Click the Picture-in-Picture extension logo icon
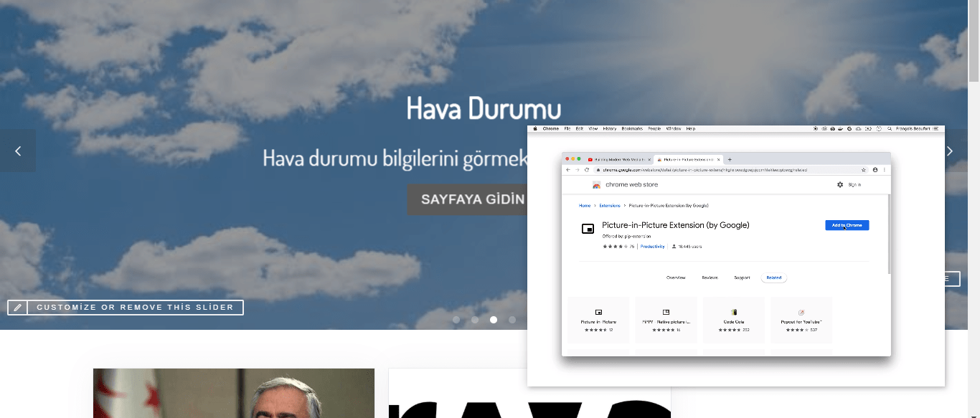The width and height of the screenshot is (980, 418). pyautogui.click(x=588, y=229)
